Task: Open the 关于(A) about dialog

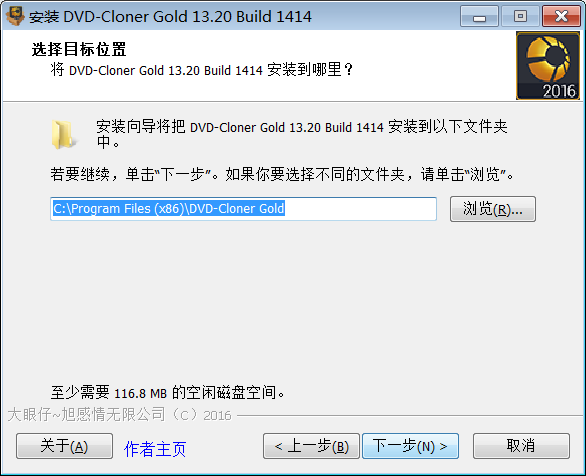Action: click(64, 446)
